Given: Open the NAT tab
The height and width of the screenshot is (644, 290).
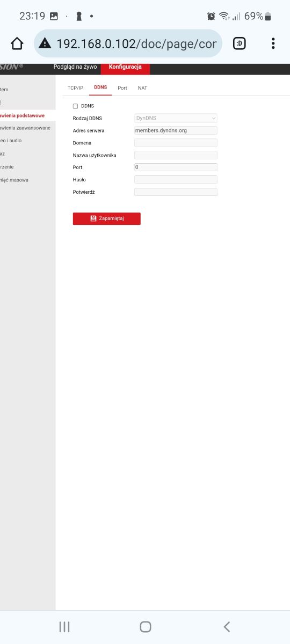Looking at the screenshot, I should point(142,87).
